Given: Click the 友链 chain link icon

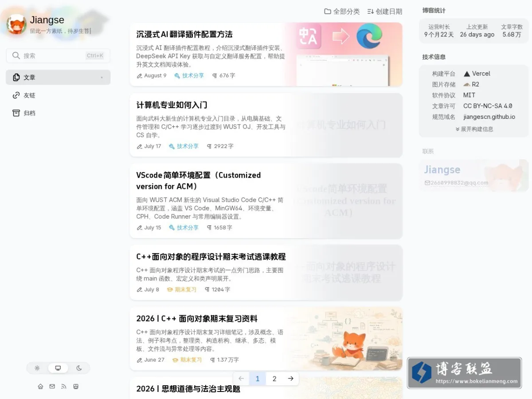Looking at the screenshot, I should [16, 95].
